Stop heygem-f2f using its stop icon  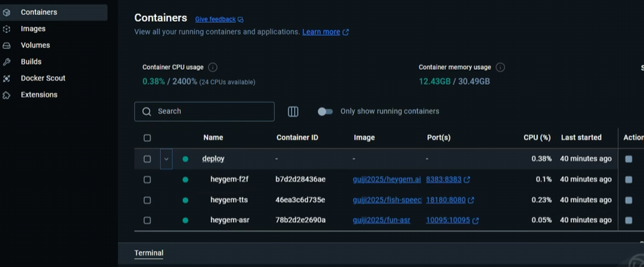(628, 179)
